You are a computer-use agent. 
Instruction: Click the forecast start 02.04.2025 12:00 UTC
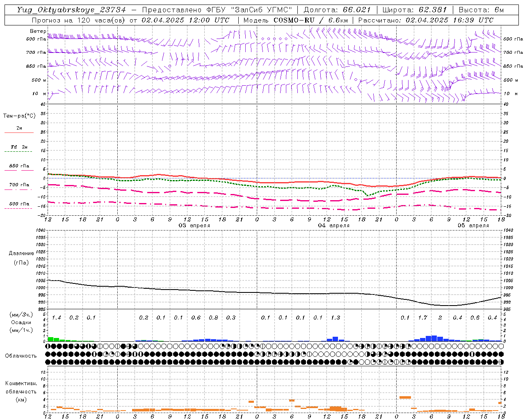pyautogui.click(x=185, y=20)
